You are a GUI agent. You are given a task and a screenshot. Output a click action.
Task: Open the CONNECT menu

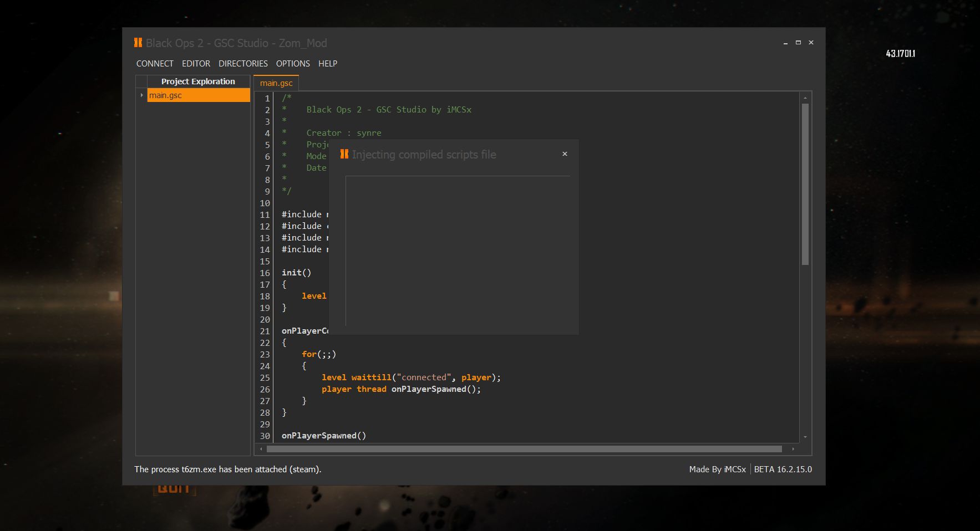coord(155,64)
